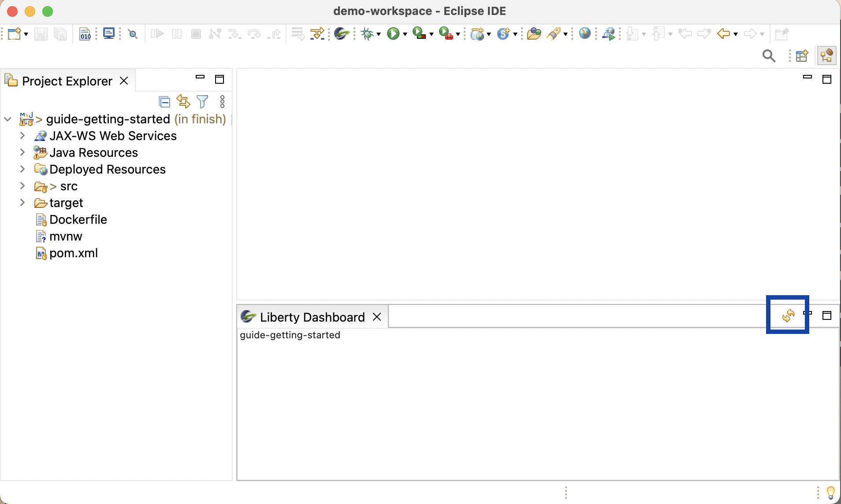Collapse the guide-getting-started project node
841x504 pixels.
7,119
